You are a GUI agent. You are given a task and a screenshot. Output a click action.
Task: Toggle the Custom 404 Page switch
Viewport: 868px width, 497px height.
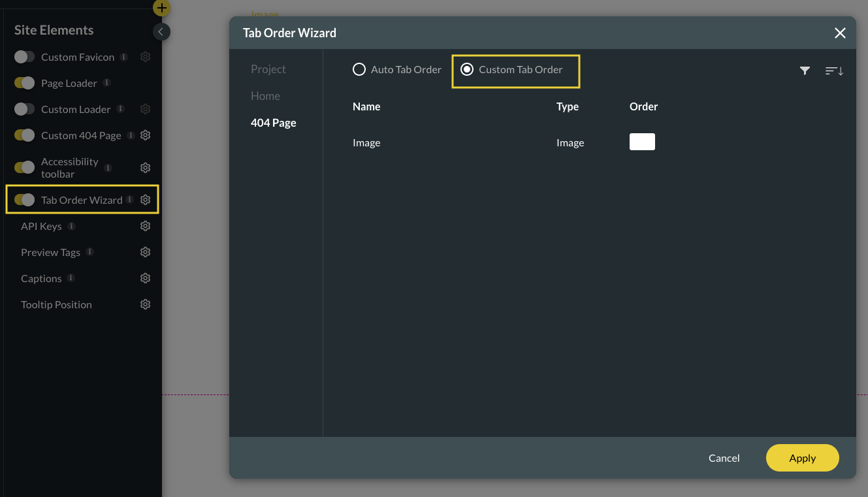(24, 135)
